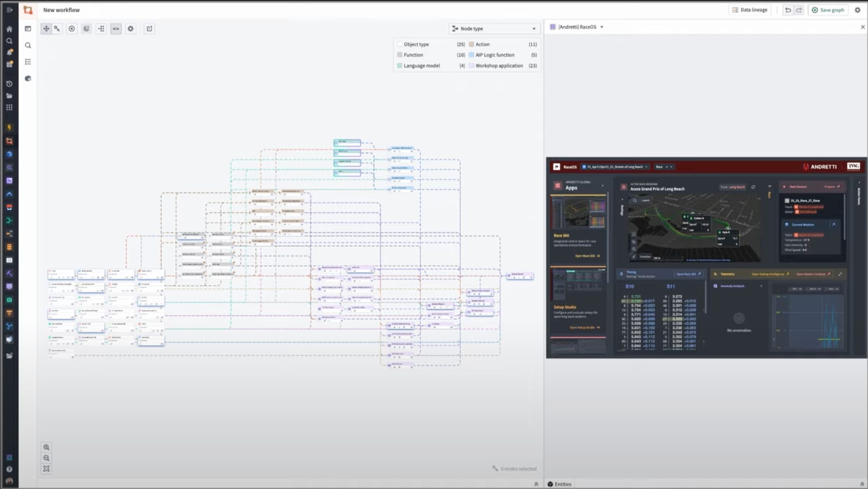Open the Node type dropdown
The width and height of the screenshot is (868, 489).
tap(494, 29)
